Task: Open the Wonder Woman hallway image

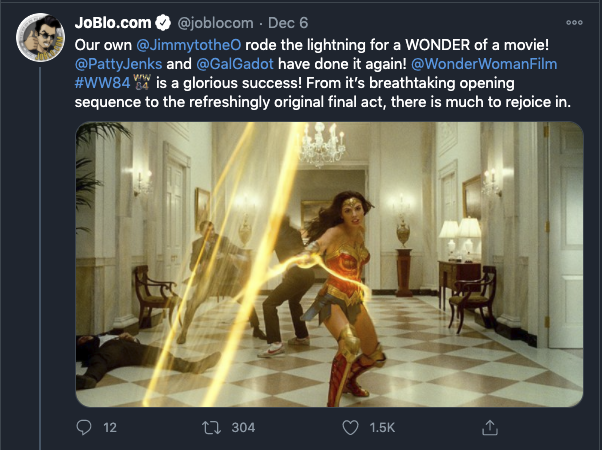Action: pos(329,264)
